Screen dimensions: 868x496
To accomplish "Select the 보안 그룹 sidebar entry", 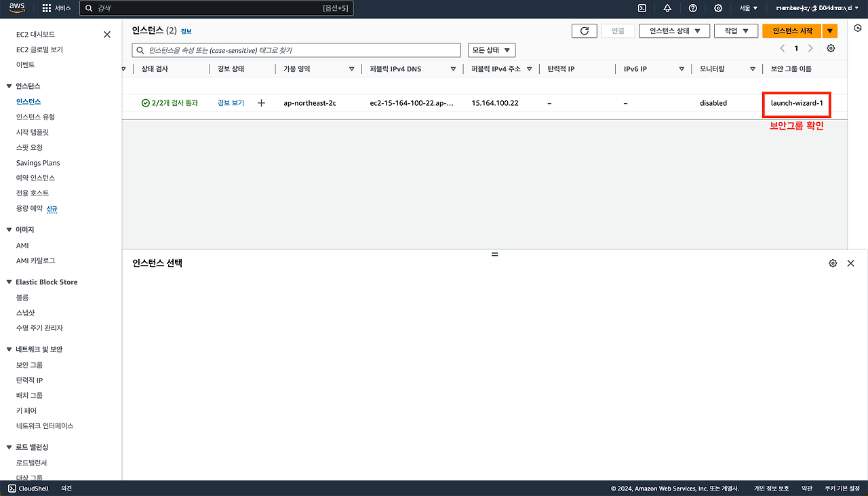I will click(x=31, y=364).
